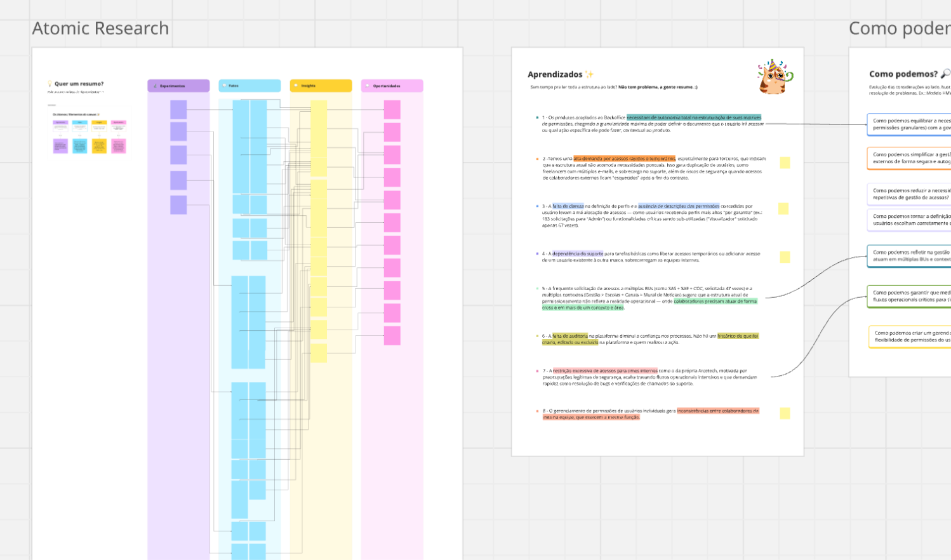Click the "Não tem problema, a gente resume" subtitle

point(658,87)
